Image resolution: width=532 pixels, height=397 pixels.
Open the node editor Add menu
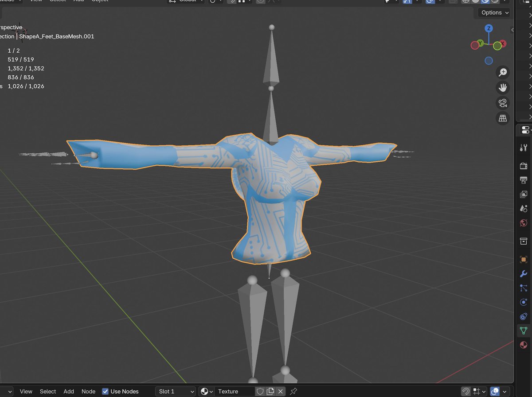(x=69, y=391)
